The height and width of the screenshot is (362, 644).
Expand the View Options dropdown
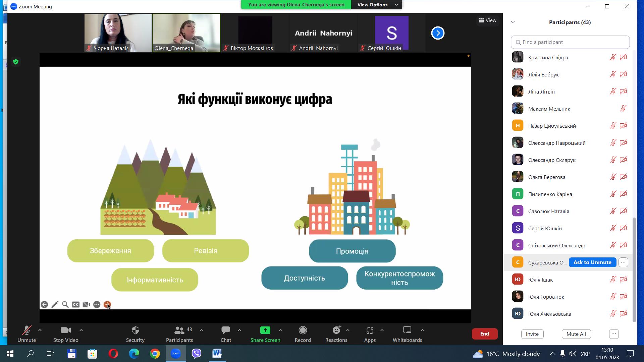(x=377, y=5)
